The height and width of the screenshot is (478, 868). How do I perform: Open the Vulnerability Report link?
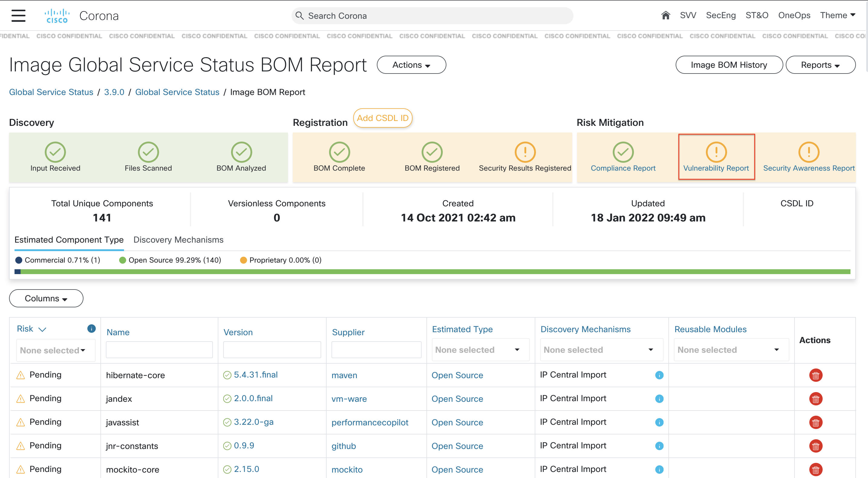coord(716,168)
